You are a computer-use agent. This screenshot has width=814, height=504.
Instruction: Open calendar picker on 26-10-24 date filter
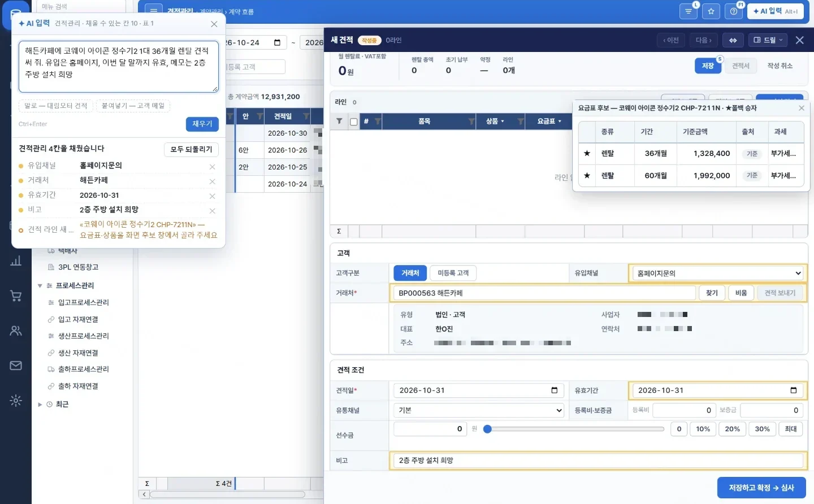pyautogui.click(x=277, y=42)
